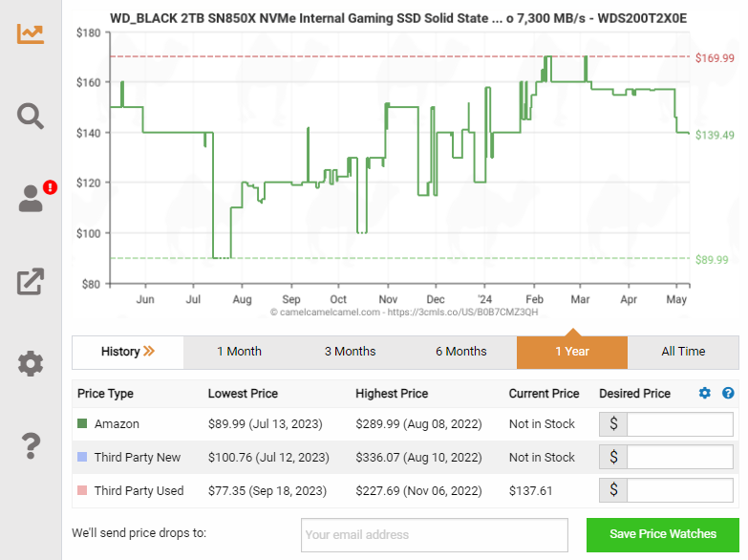This screenshot has width=748, height=560.
Task: Switch chart range to All Time
Action: (x=683, y=352)
